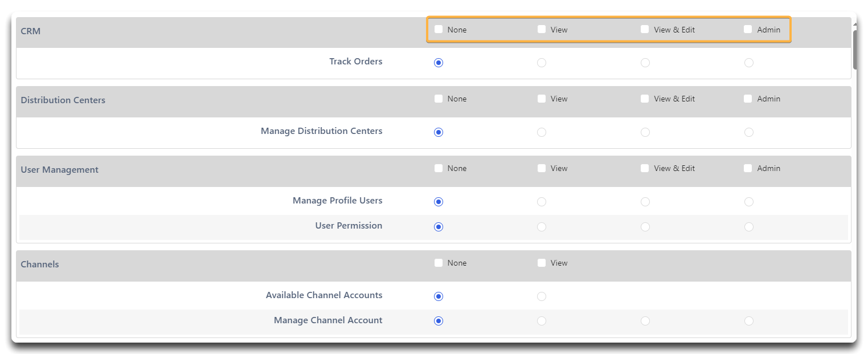868x354 pixels.
Task: Select View for Manage Distribution Centers
Action: [x=542, y=132]
